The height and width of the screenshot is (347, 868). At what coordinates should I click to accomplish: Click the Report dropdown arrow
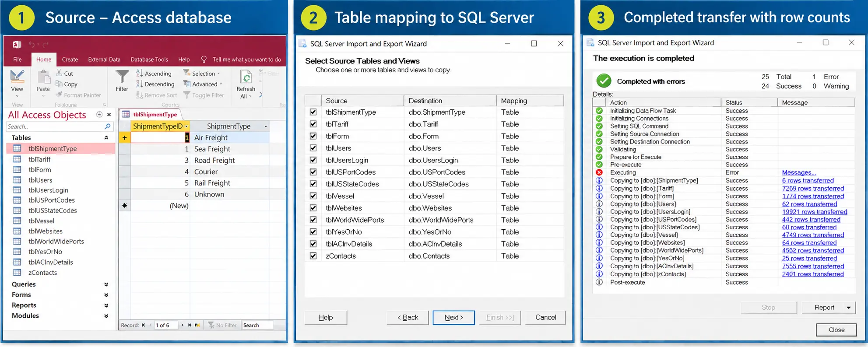click(849, 308)
